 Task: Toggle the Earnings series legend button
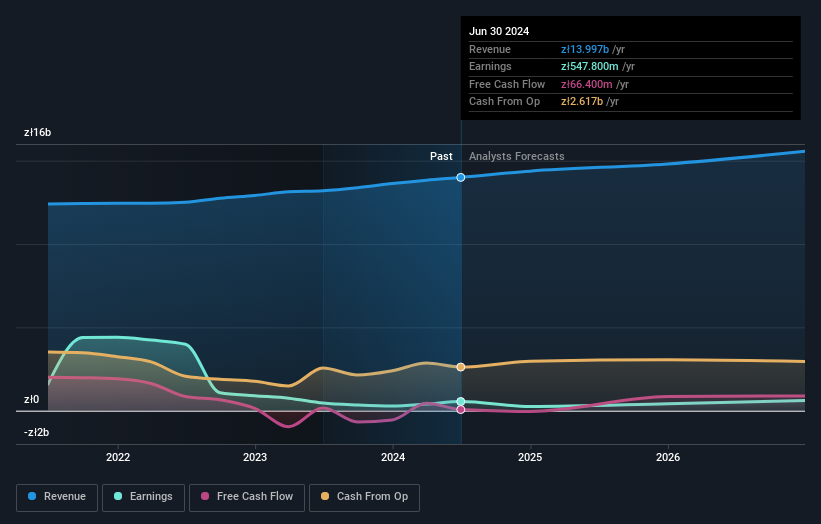(143, 497)
